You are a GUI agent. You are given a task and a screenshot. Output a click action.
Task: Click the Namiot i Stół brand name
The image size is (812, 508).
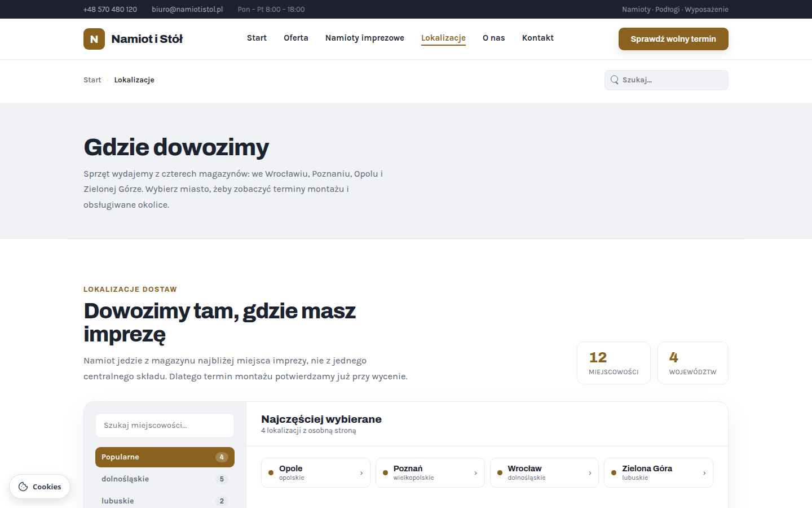pyautogui.click(x=147, y=39)
